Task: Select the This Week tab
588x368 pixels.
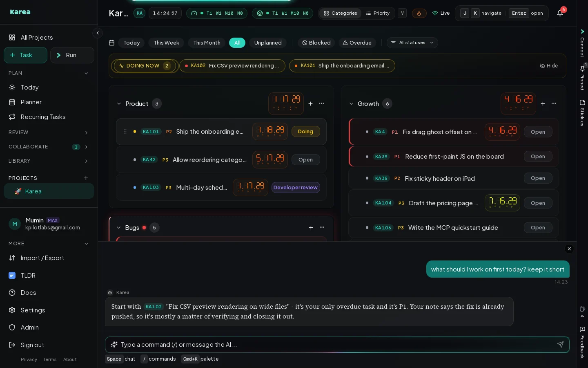Action: coord(166,43)
